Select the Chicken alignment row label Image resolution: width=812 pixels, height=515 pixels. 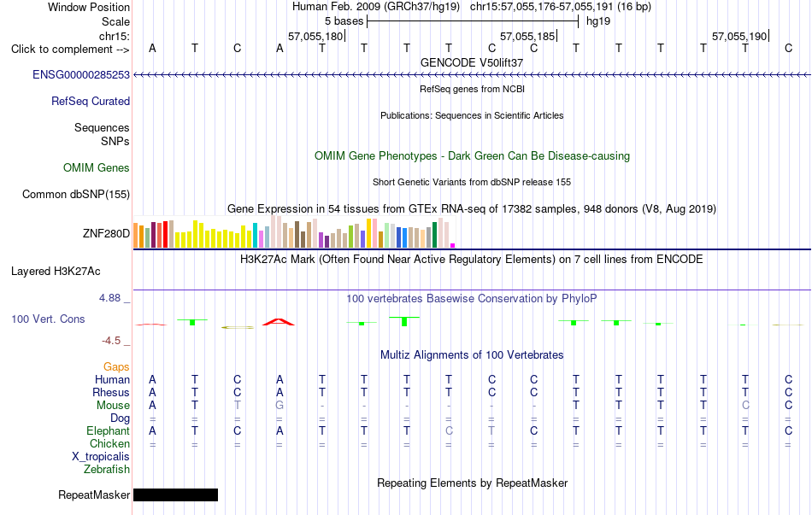(x=109, y=444)
